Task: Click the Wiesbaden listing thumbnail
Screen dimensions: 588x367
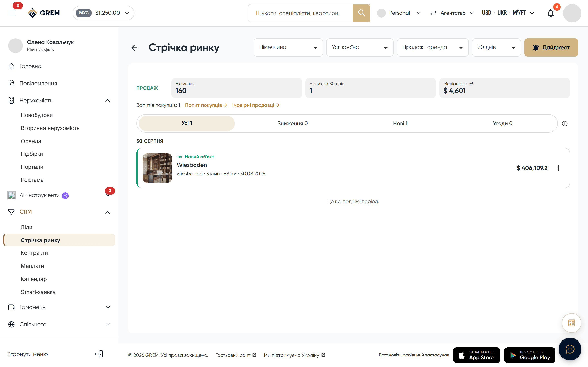Action: (x=157, y=168)
